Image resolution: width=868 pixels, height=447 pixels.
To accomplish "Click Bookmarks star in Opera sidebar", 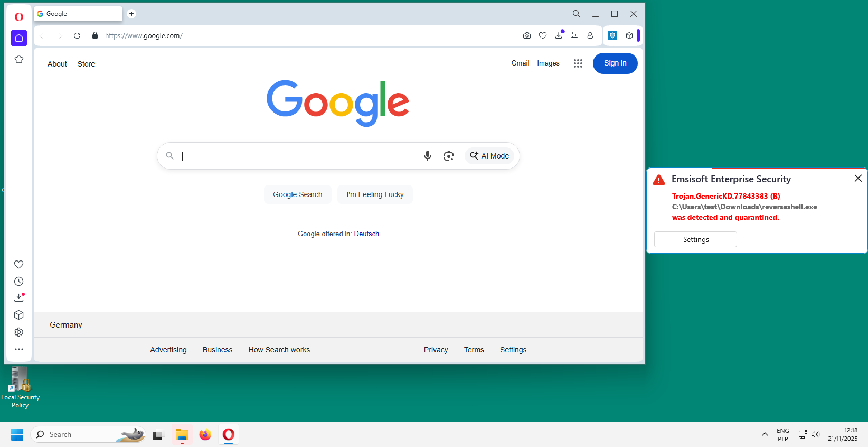I will 19,59.
